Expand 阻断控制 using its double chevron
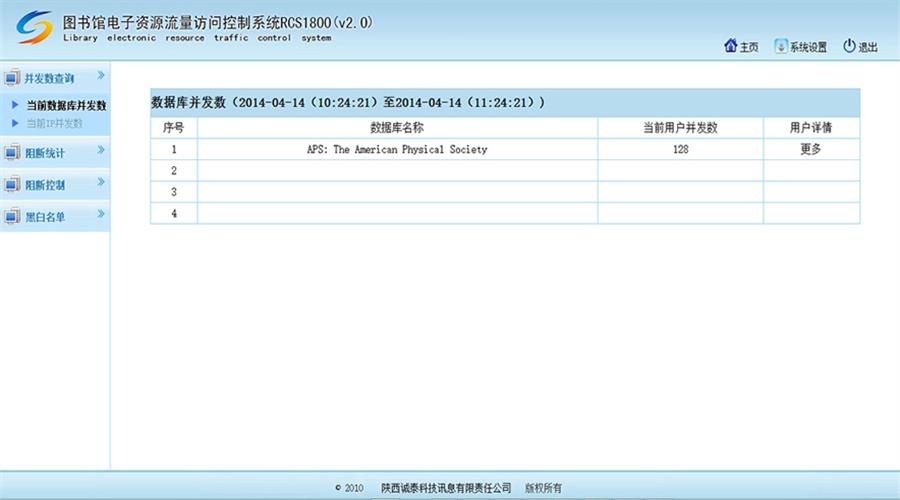Viewport: 900px width, 500px height. click(101, 183)
